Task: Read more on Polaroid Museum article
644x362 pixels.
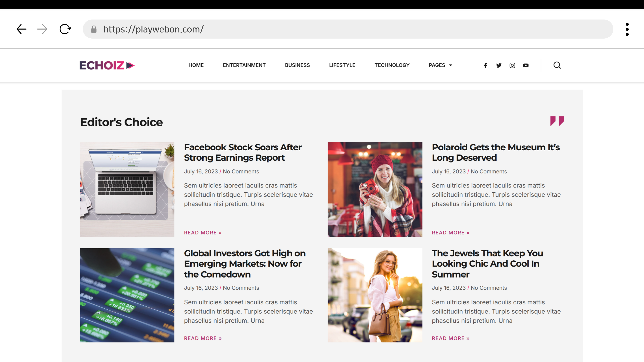Action: [x=450, y=233]
